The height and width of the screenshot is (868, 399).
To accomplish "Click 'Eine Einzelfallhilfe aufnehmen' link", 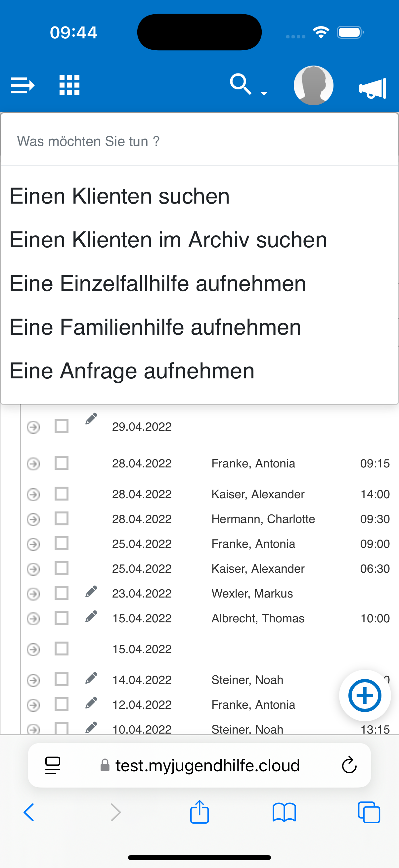I will [157, 283].
